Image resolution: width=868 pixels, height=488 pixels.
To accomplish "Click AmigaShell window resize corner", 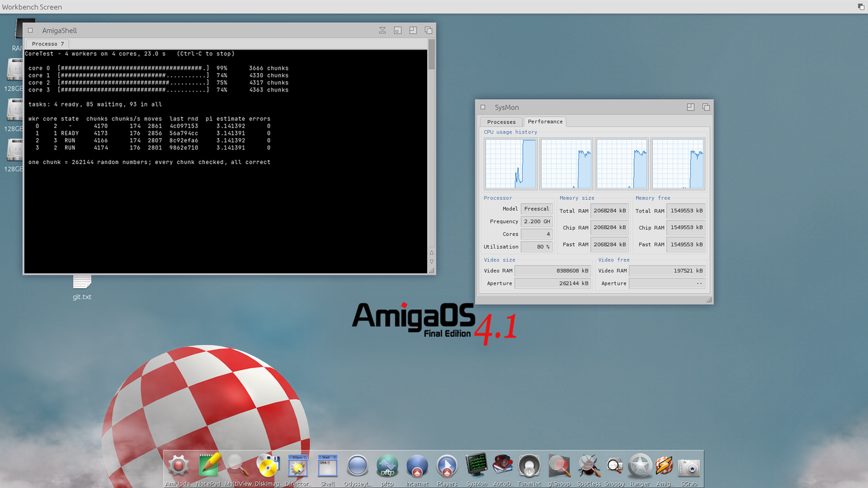I will [x=431, y=270].
